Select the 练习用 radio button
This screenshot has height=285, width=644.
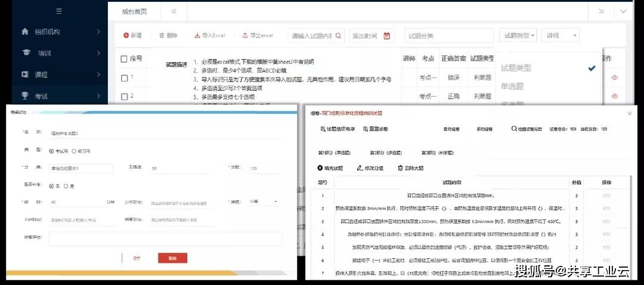coord(74,151)
